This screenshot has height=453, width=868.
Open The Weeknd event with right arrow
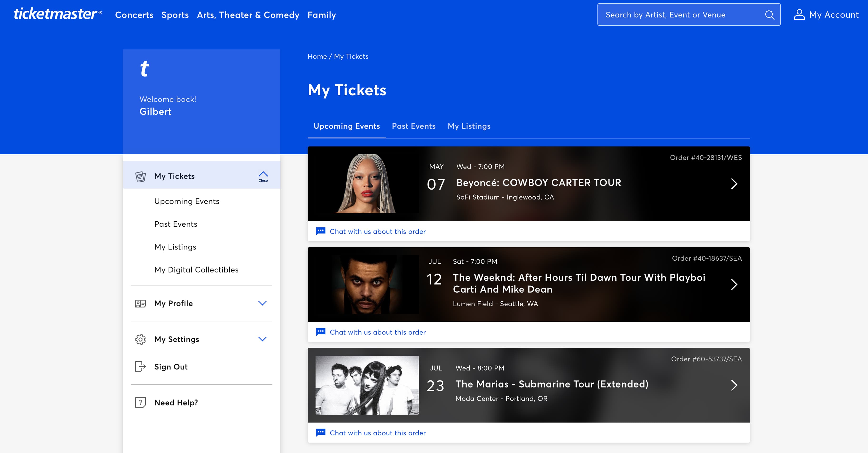tap(734, 285)
